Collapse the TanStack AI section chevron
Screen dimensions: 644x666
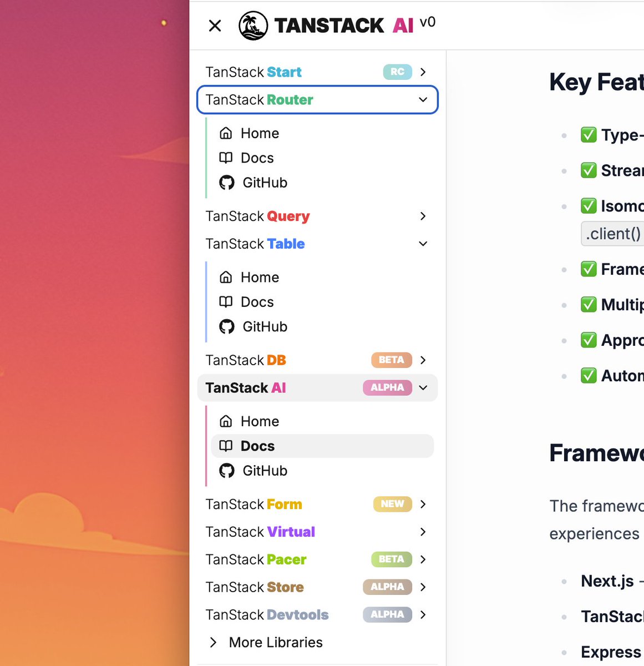(x=423, y=387)
